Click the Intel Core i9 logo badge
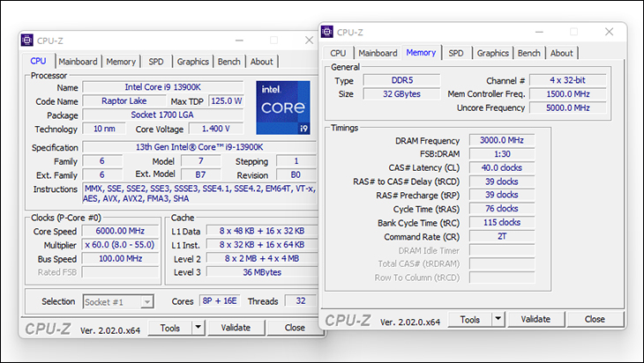This screenshot has height=363, width=644. [x=283, y=107]
